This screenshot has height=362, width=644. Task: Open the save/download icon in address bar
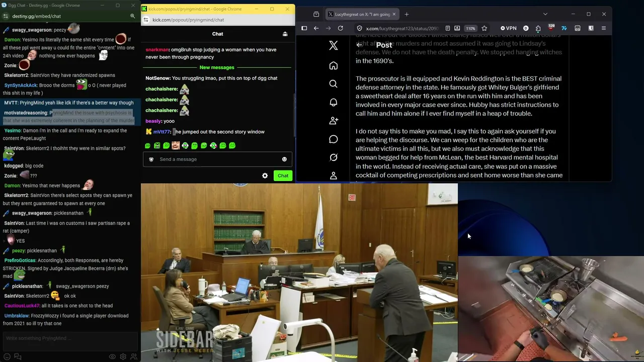[457, 28]
